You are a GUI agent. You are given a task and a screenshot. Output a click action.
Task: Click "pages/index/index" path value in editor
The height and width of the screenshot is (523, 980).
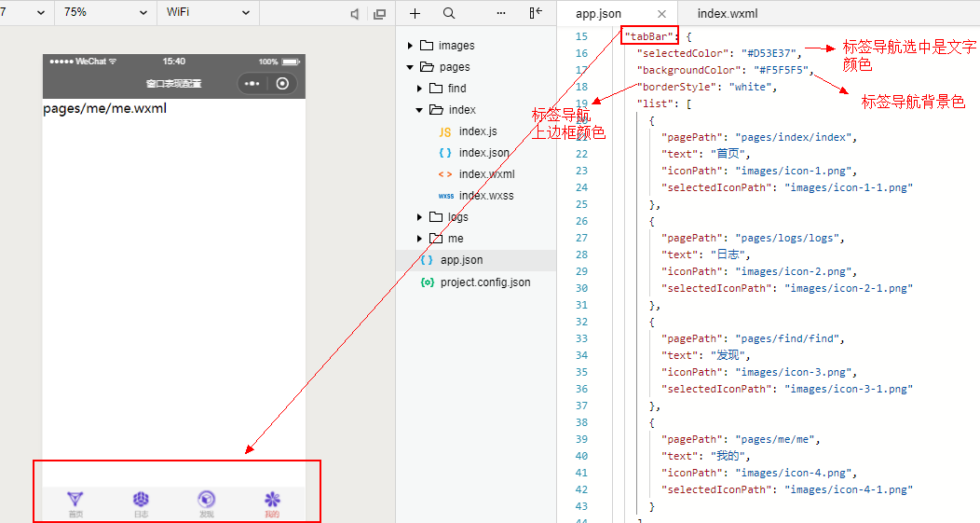point(793,137)
